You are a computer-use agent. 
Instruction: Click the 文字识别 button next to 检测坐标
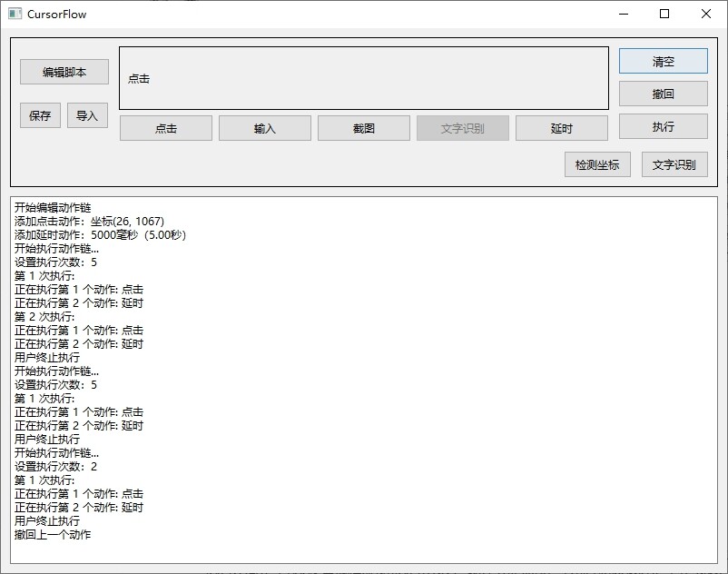pos(674,164)
